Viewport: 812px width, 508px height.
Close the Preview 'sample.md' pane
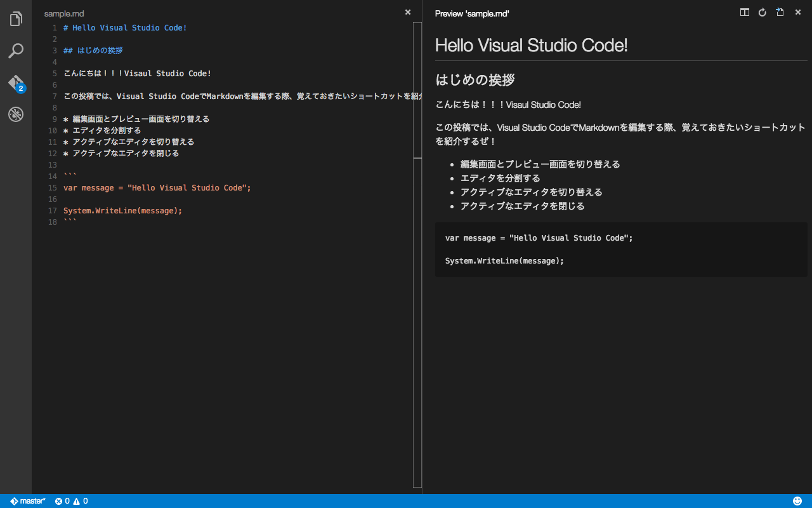pyautogui.click(x=798, y=13)
